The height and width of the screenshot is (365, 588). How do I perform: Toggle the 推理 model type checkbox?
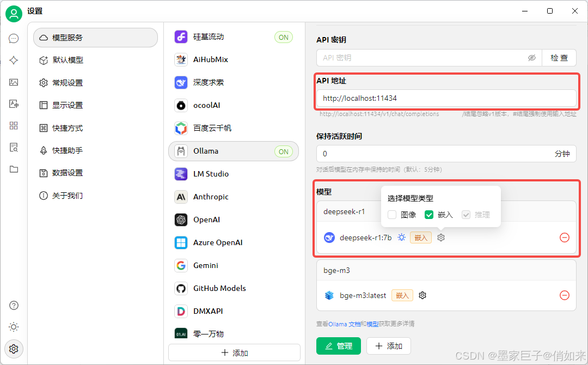coord(465,215)
